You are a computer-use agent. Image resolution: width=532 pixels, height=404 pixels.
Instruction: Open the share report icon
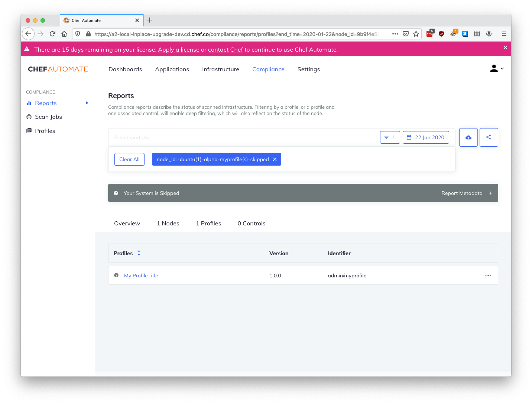coord(489,137)
